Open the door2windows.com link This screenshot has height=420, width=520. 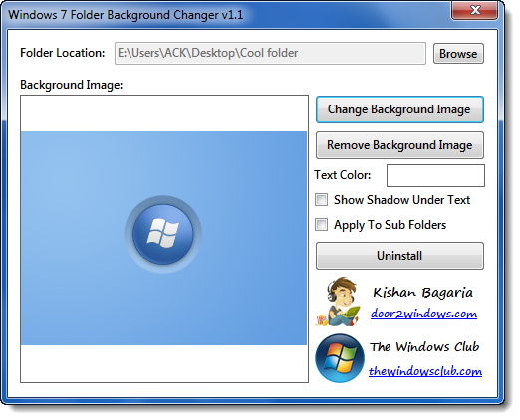click(x=423, y=314)
